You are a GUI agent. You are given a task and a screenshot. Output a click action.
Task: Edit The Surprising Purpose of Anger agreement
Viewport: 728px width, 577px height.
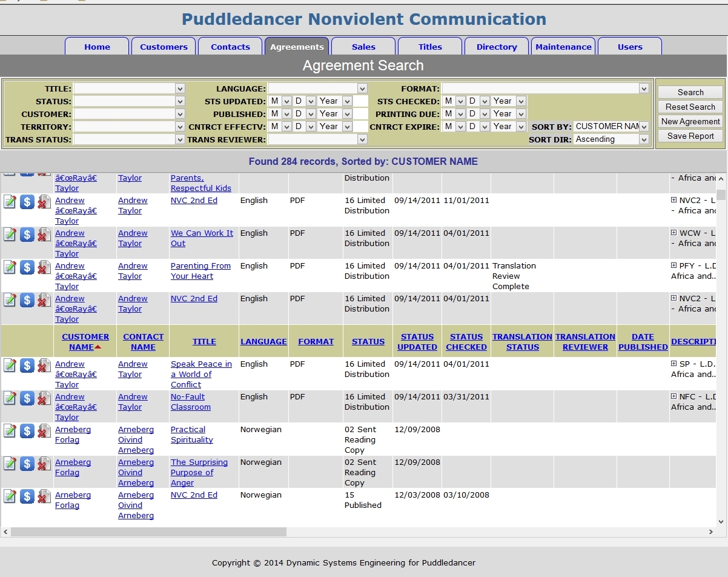[10, 464]
